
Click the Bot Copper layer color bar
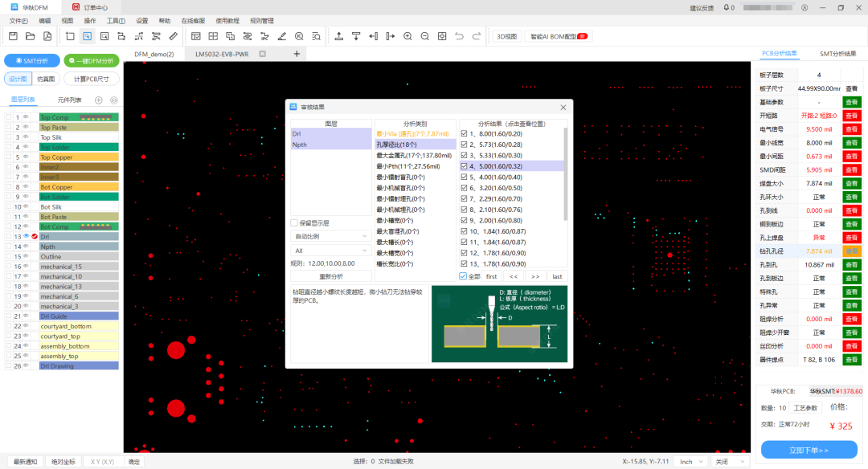[x=79, y=187]
